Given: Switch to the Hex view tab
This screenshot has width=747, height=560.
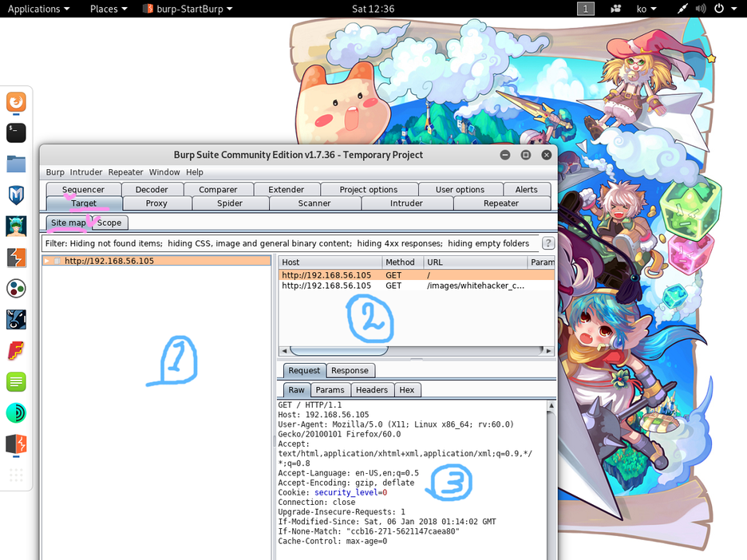Looking at the screenshot, I should (407, 390).
